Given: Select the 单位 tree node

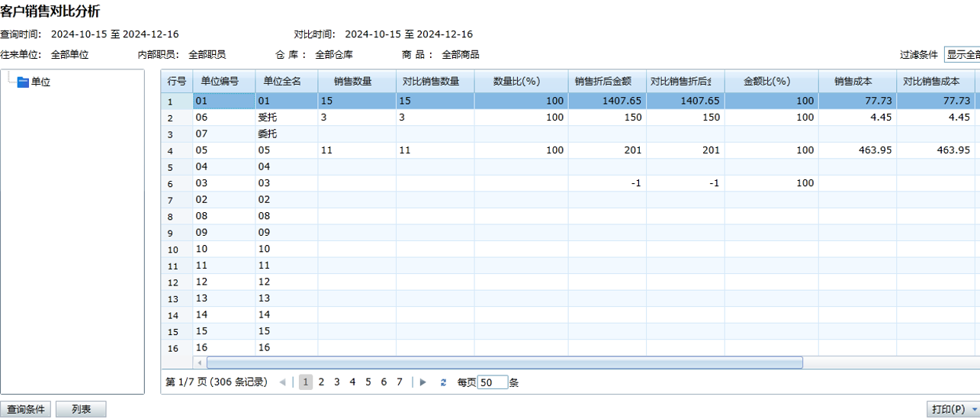Looking at the screenshot, I should 40,82.
